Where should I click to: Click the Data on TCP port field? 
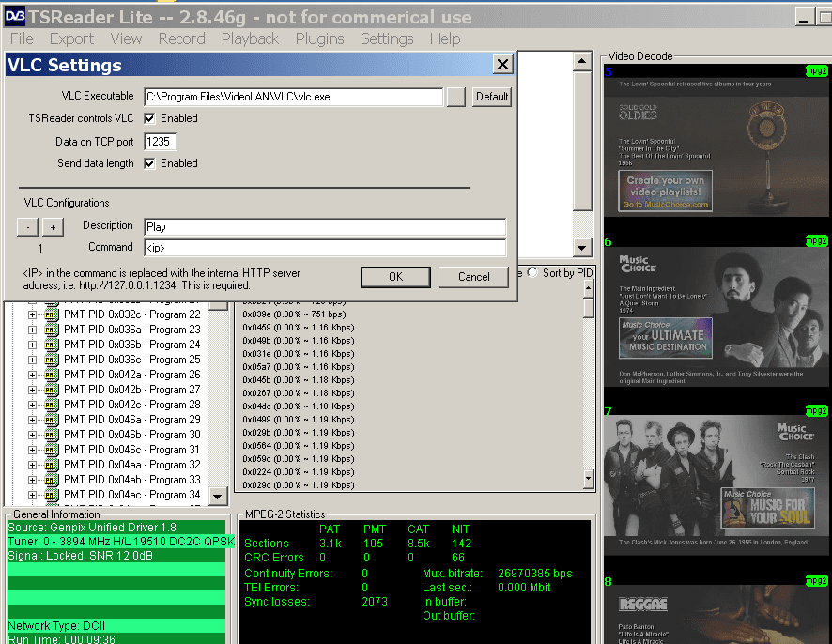coord(160,142)
